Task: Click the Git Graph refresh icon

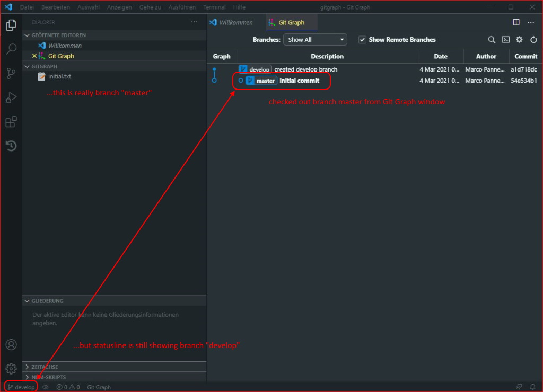Action: (x=533, y=39)
